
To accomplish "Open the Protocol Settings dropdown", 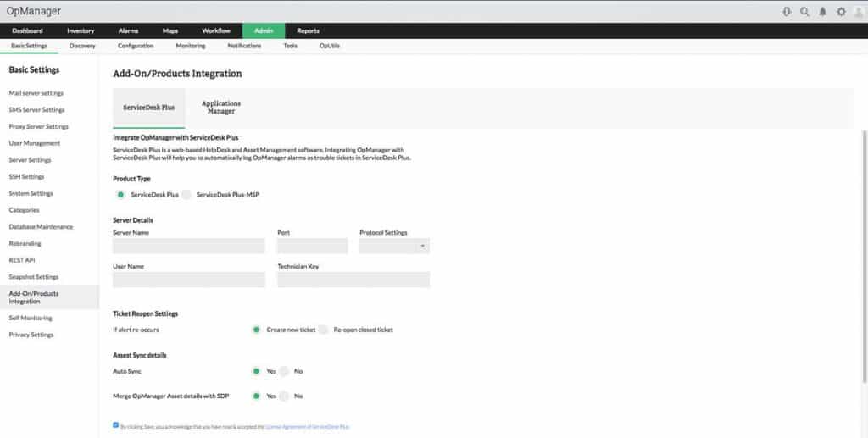I will tap(394, 246).
